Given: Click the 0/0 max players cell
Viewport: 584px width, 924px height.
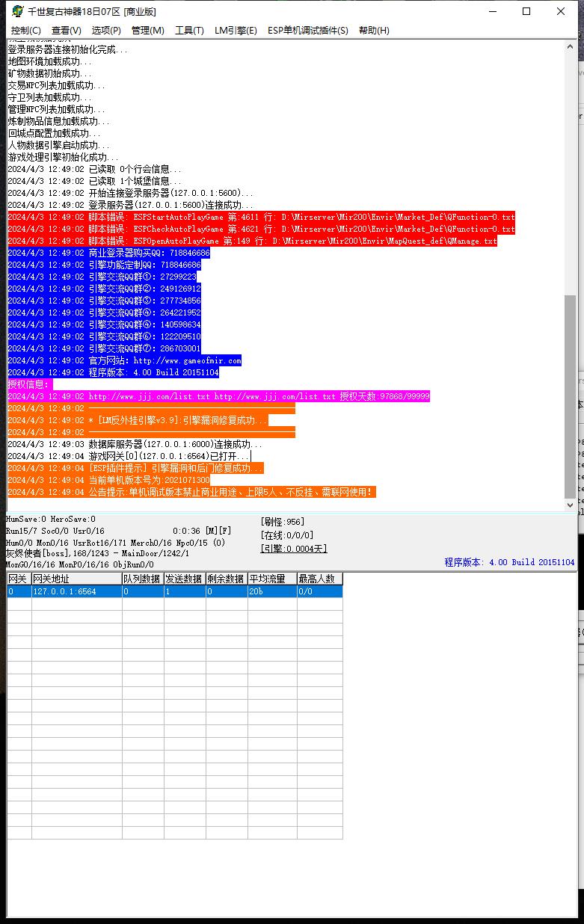Looking at the screenshot, I should [319, 591].
